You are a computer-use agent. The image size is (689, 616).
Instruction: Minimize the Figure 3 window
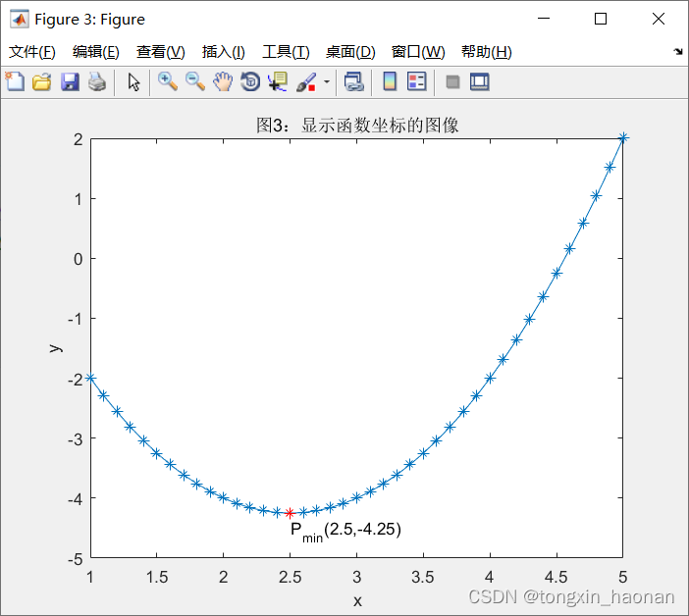pos(544,19)
